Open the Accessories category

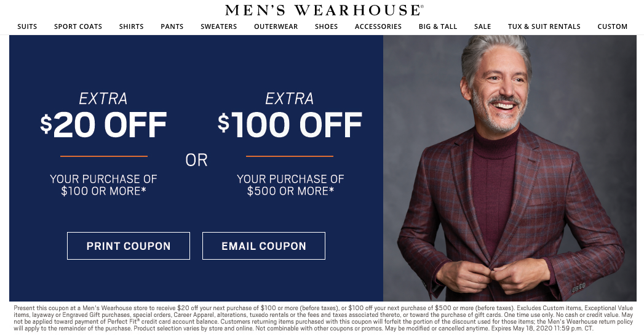pos(378,26)
